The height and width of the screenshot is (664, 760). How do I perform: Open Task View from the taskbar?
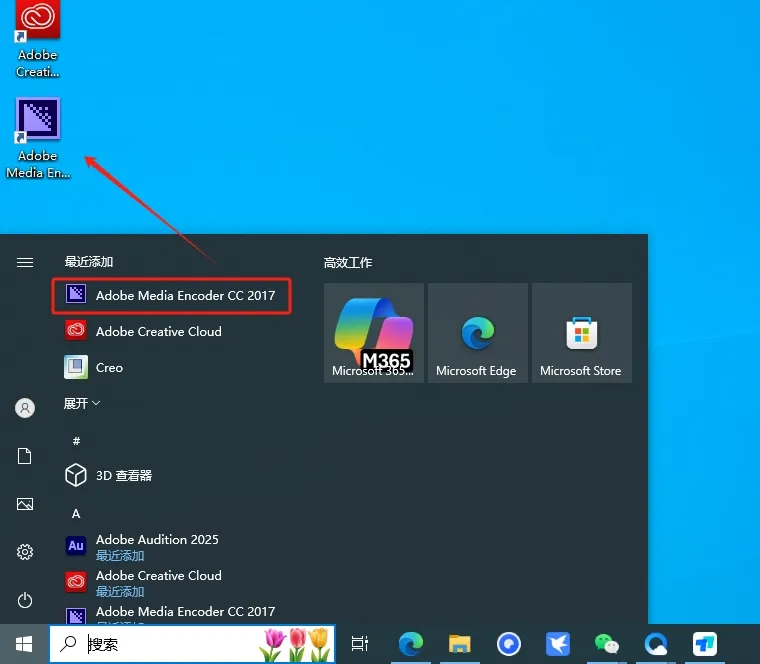pos(360,644)
